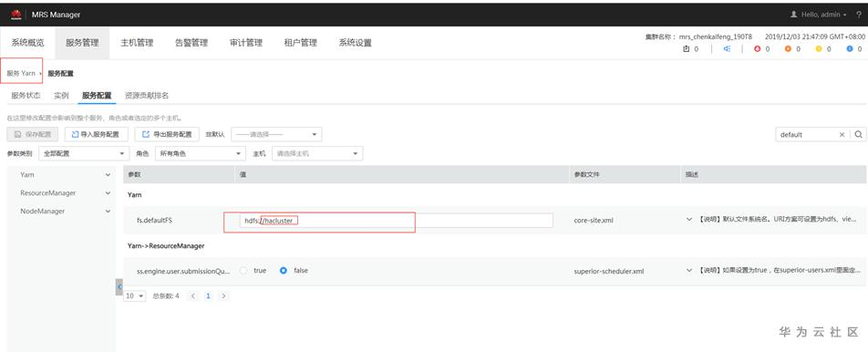Image resolution: width=868 pixels, height=352 pixels.
Task: Open the 非默认 dropdown
Action: [276, 134]
